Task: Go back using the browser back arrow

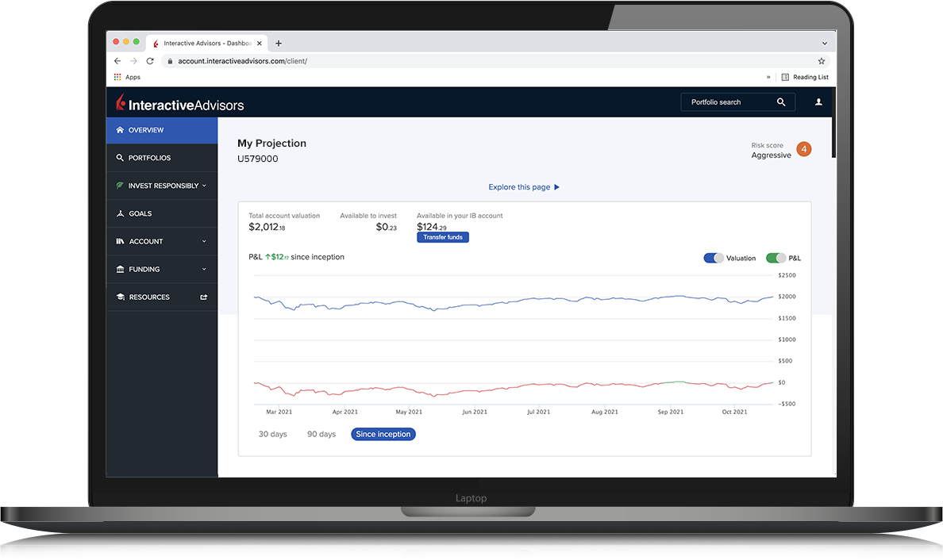Action: pyautogui.click(x=117, y=61)
